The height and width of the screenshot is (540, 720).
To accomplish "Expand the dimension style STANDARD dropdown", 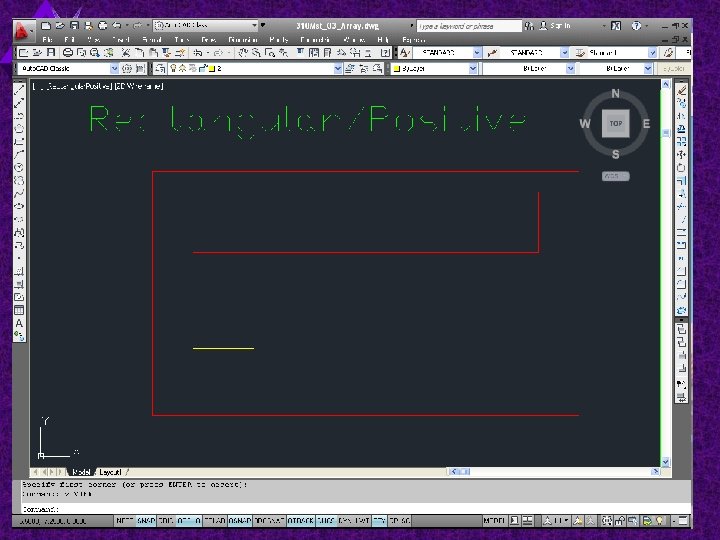I will [564, 53].
